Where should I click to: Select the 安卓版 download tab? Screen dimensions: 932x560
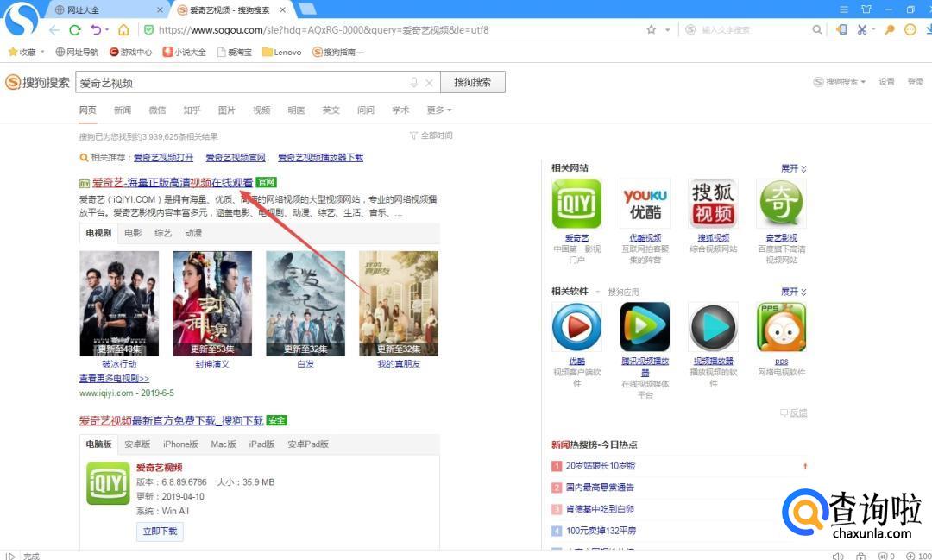pos(137,444)
